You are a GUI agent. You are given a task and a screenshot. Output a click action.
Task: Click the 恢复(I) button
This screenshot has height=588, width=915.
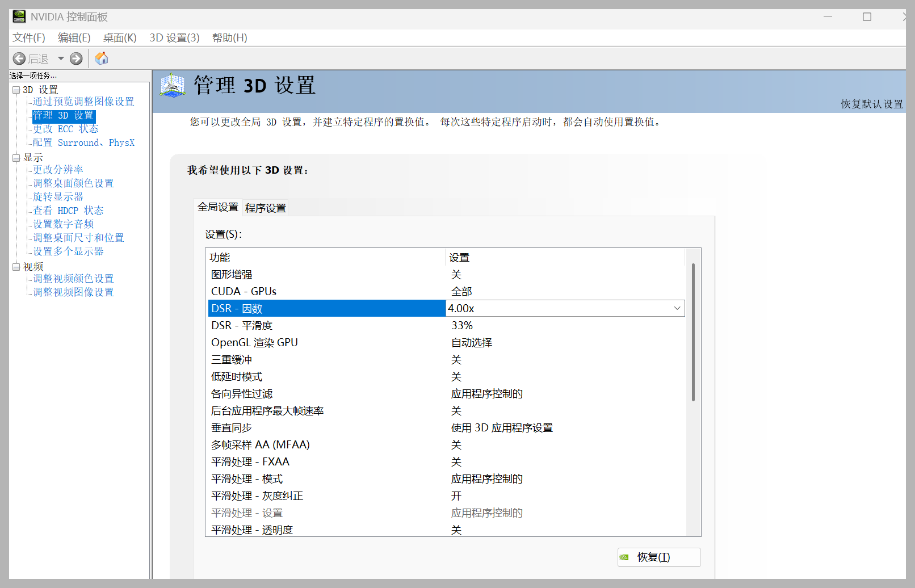[x=659, y=557]
